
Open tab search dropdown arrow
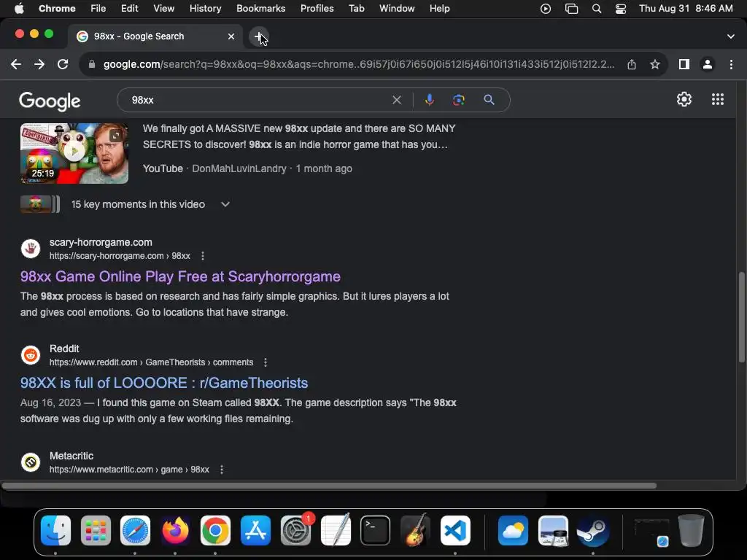[730, 36]
